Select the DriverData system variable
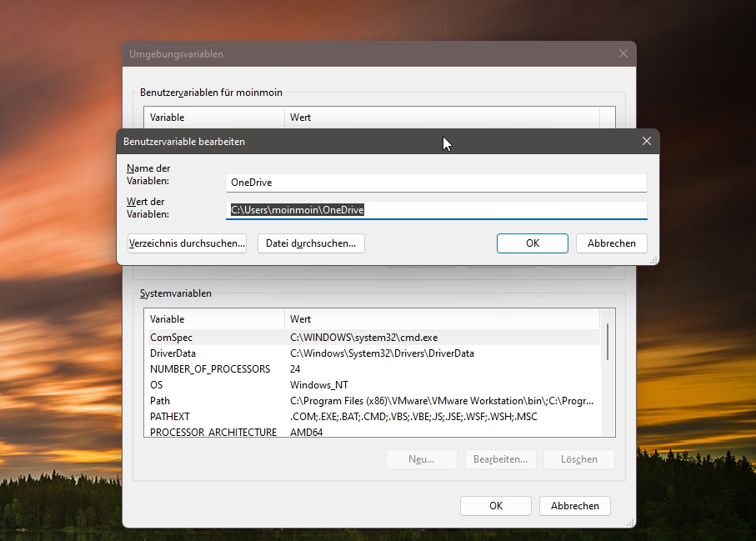756x541 pixels. pos(173,353)
